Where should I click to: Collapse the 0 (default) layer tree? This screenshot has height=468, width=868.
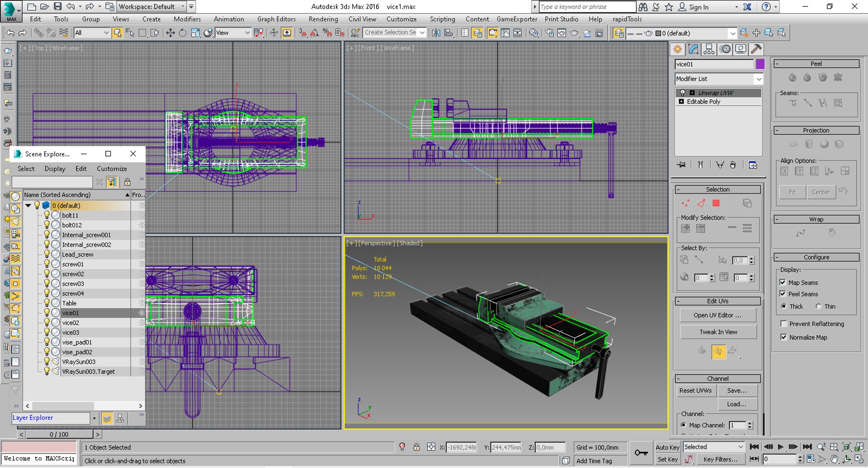pyautogui.click(x=28, y=205)
